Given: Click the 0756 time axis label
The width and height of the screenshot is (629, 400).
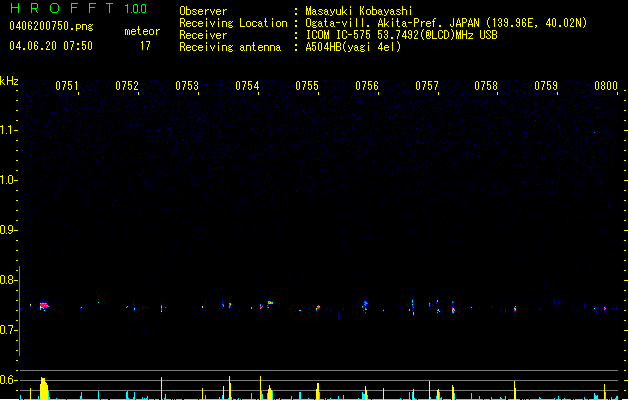Looking at the screenshot, I should click(367, 86).
